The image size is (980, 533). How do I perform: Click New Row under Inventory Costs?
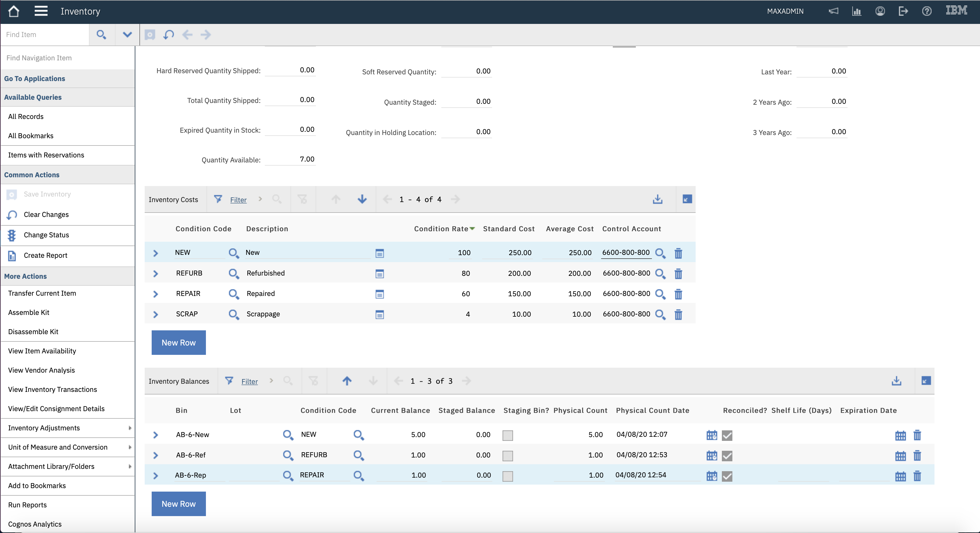click(178, 342)
